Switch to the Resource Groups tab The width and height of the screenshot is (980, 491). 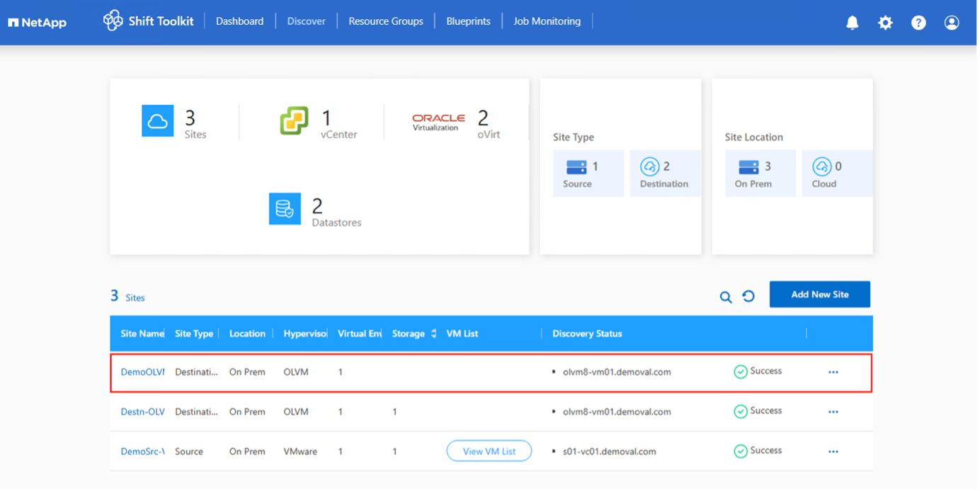tap(386, 21)
